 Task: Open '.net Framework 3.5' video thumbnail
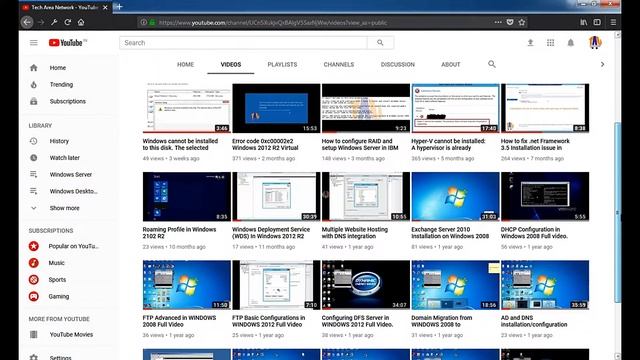pyautogui.click(x=545, y=108)
